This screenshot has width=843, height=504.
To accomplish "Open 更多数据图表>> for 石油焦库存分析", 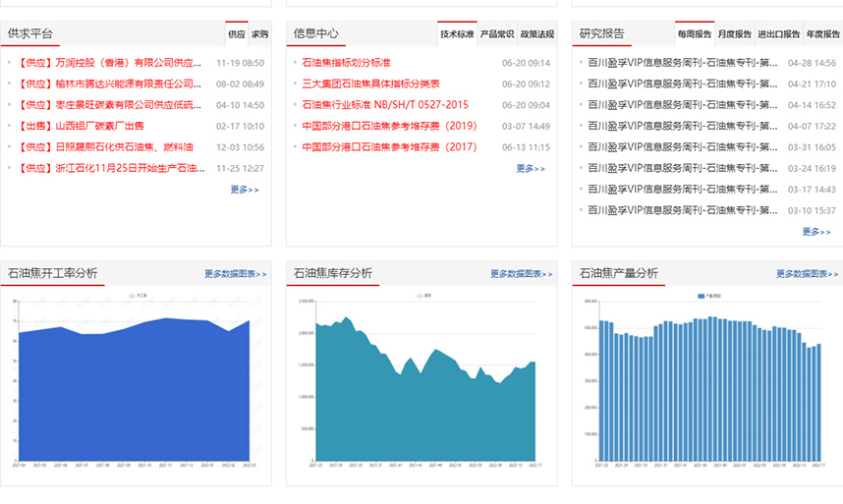I will 521,274.
